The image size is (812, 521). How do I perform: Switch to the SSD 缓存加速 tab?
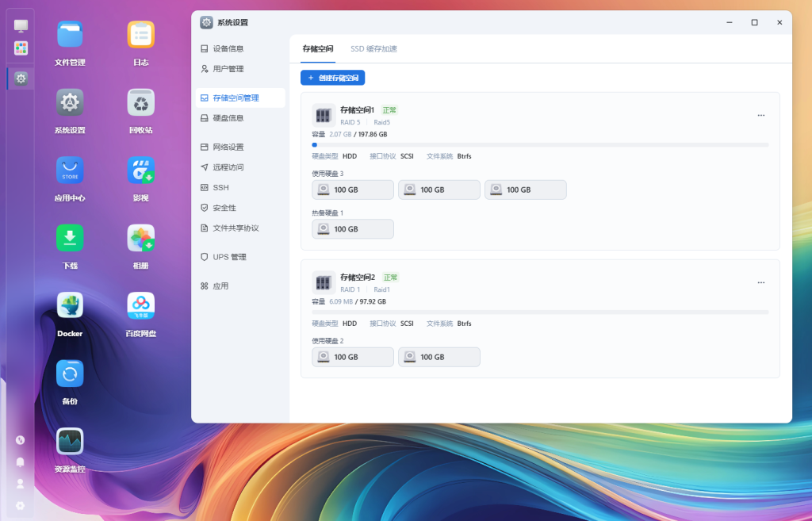pyautogui.click(x=373, y=49)
